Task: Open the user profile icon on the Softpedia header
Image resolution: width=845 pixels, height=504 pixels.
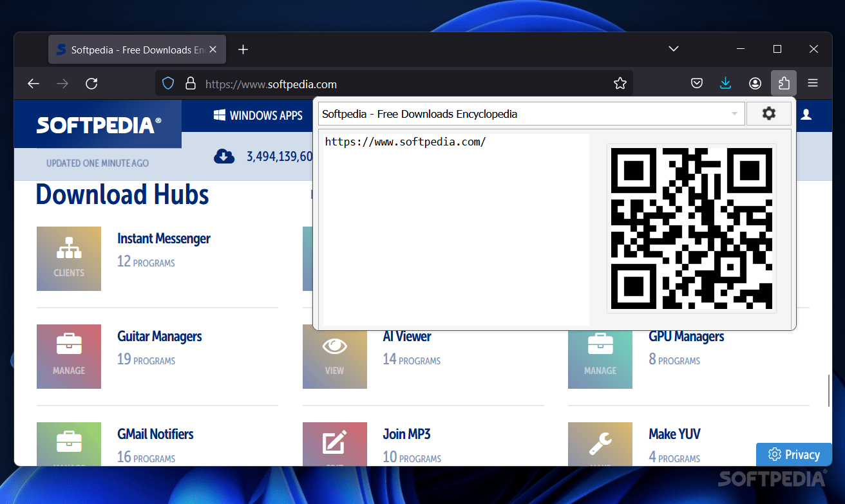Action: pyautogui.click(x=806, y=115)
